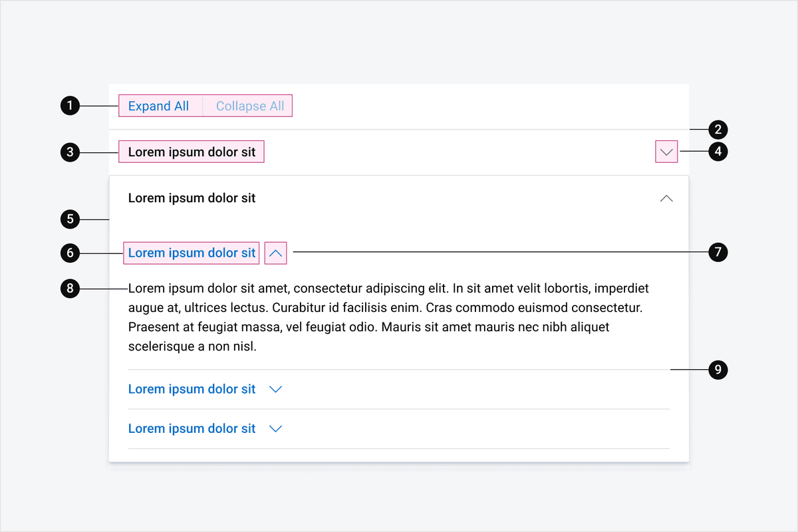Click annotation marker number 8
Screen dimensions: 798x532
coord(70,289)
